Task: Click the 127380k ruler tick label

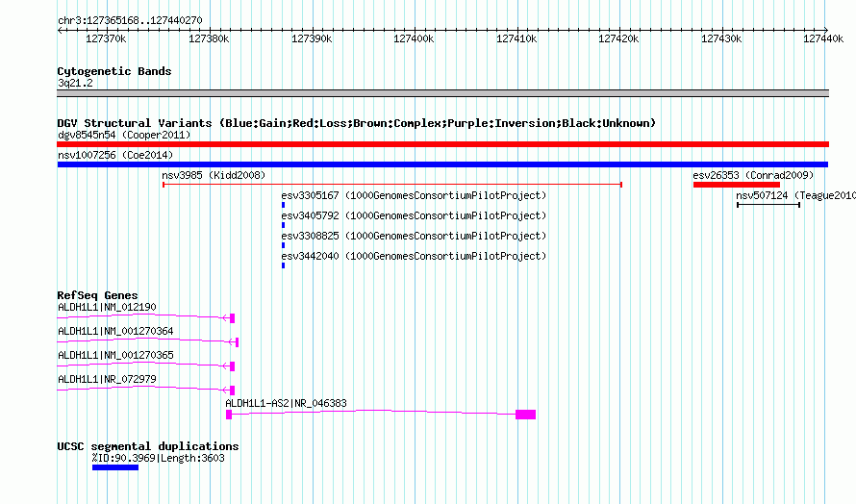Action: (x=209, y=38)
